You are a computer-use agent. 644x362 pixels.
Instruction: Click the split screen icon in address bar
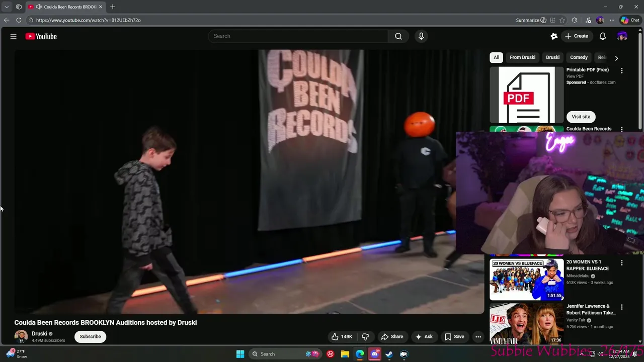[553, 20]
